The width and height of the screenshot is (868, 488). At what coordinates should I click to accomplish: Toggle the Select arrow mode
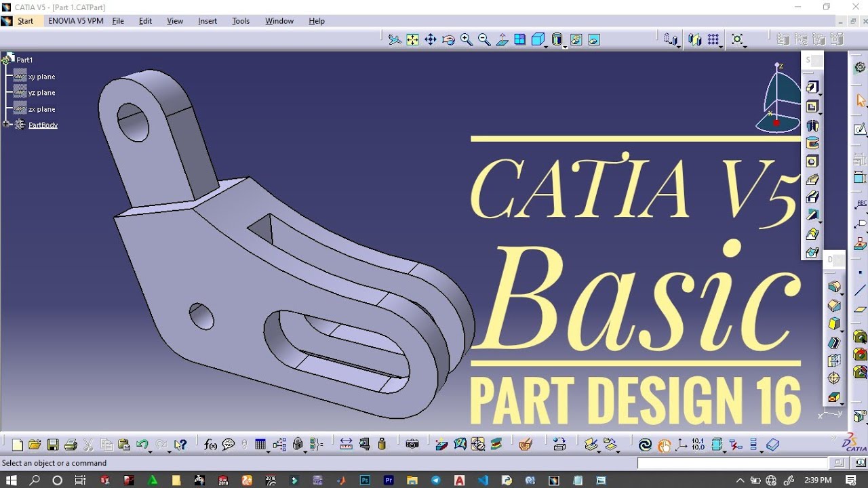pos(861,100)
